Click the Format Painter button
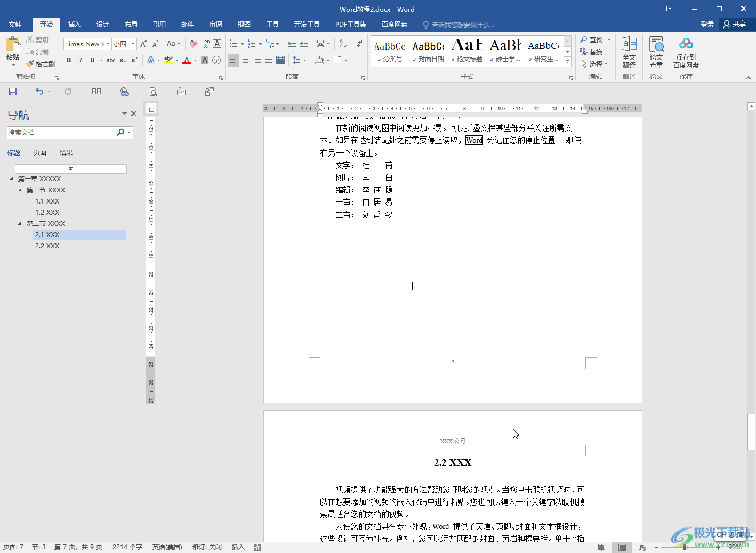 coord(41,64)
